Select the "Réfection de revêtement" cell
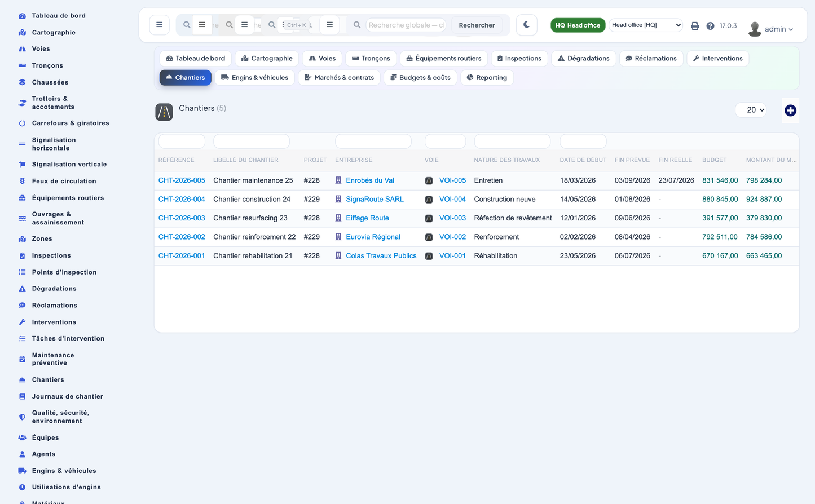This screenshot has height=504, width=815. pos(513,218)
